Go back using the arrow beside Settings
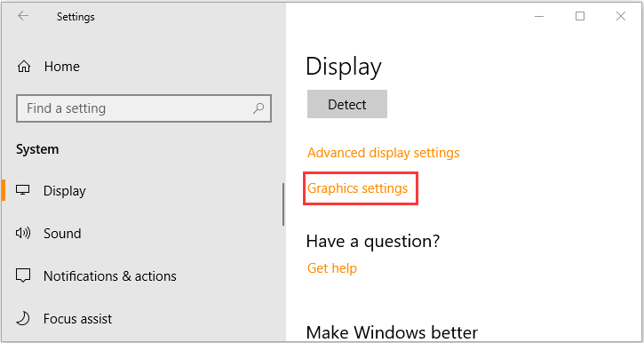644x343 pixels. (23, 16)
